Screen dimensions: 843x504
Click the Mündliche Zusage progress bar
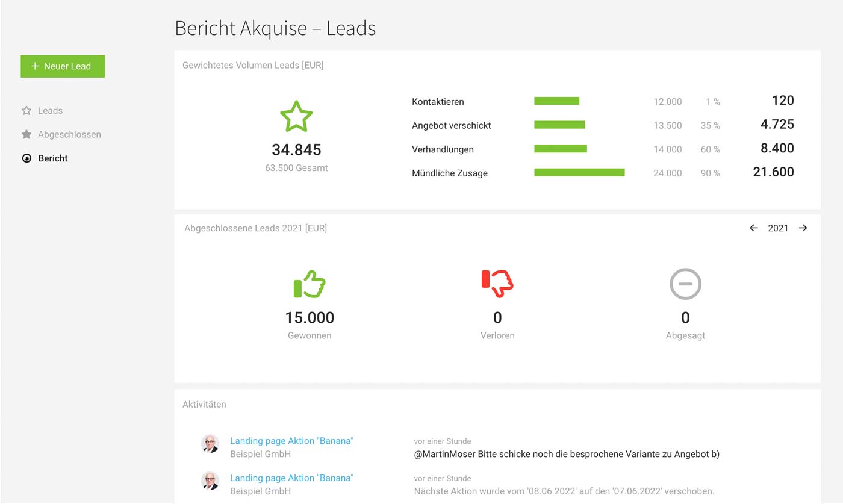(x=579, y=172)
